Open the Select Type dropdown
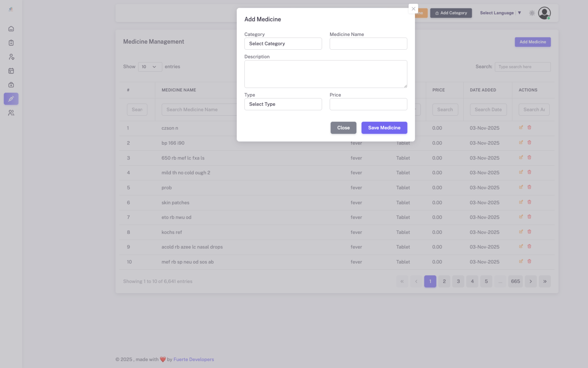 [283, 104]
